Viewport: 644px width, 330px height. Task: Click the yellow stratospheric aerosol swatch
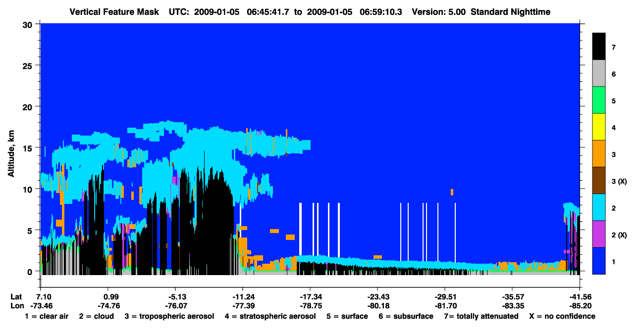(x=599, y=127)
